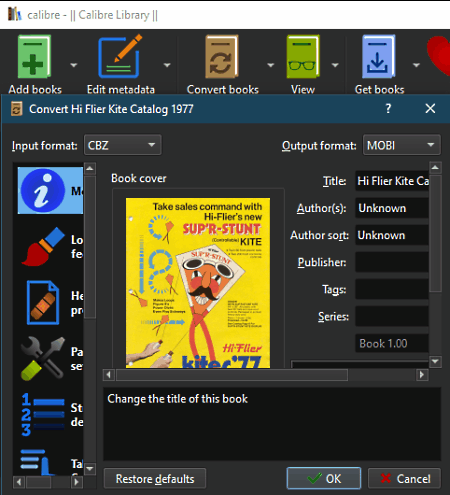The image size is (450, 495).
Task: Click metadata panel scroll right arrow
Action: coord(422,375)
